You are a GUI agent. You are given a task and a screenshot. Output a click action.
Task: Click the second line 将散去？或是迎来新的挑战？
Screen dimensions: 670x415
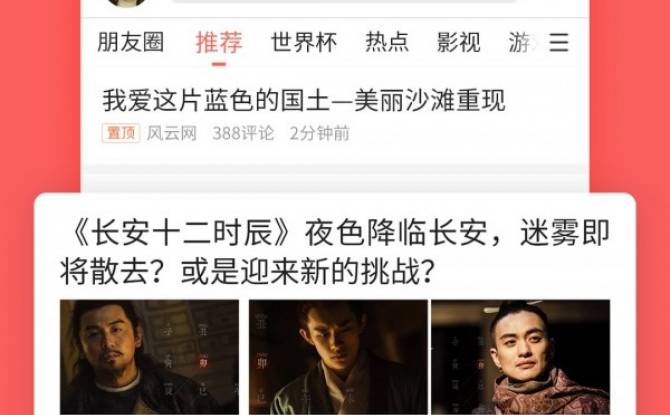point(247,272)
